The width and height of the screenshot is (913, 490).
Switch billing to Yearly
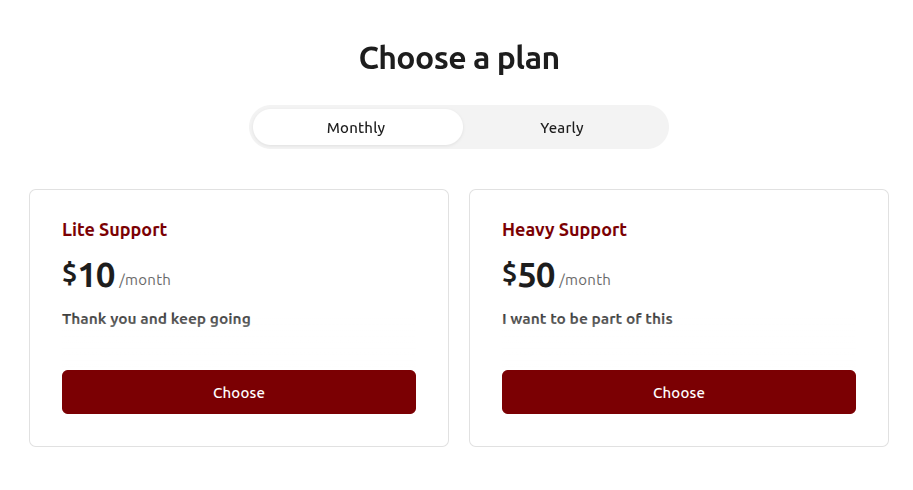pyautogui.click(x=562, y=128)
